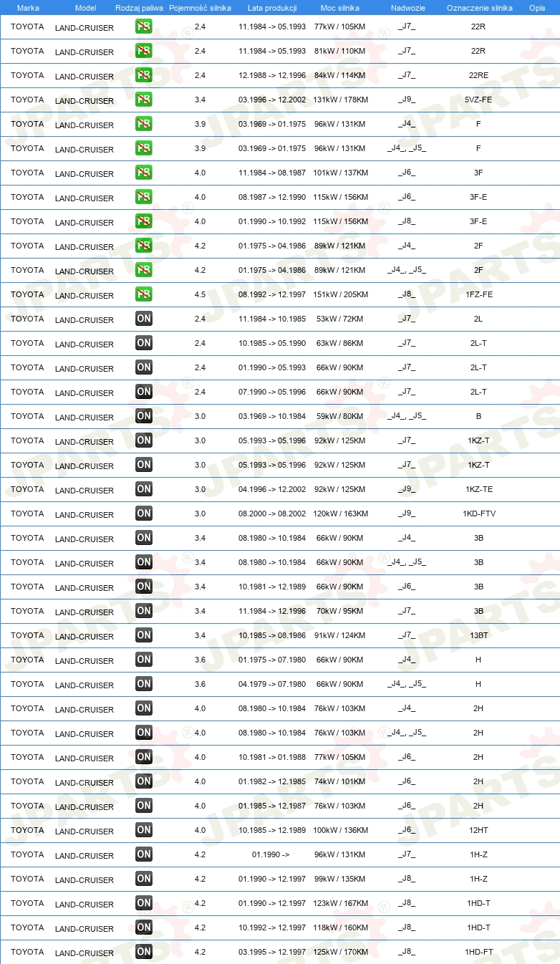Image resolution: width=560 pixels, height=964 pixels.
Task: Click the diesel ON icon in the 1KD-FTV row
Action: pyautogui.click(x=144, y=514)
